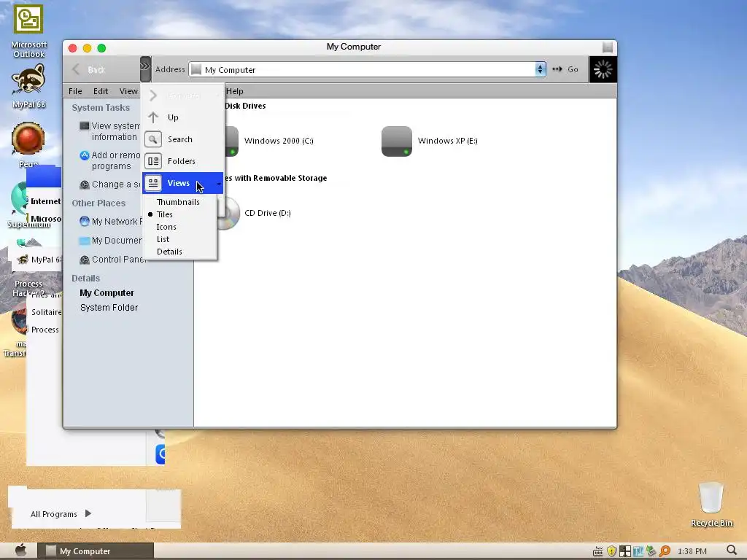Open My Network Places link
The image size is (747, 560).
116,222
